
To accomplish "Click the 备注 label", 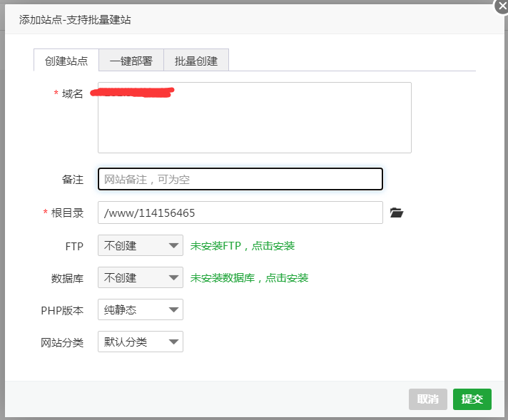I will tap(73, 180).
